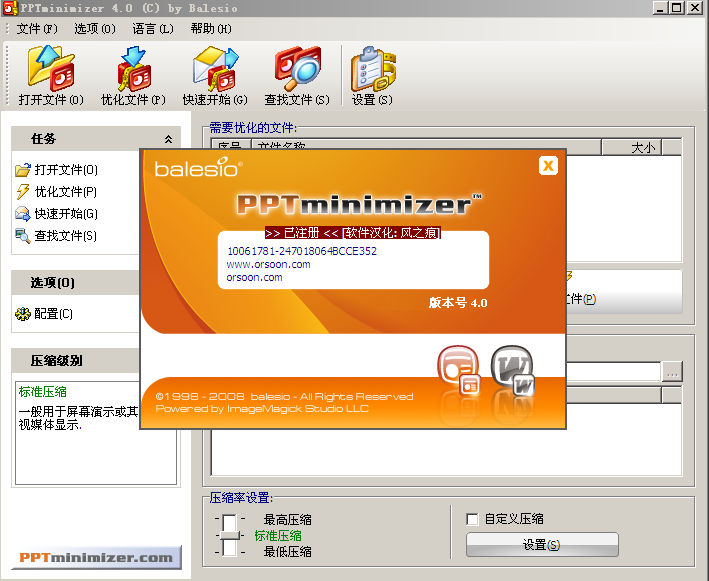Image resolution: width=709 pixels, height=581 pixels.
Task: Select 最低压缩 compression level label
Action: (288, 552)
